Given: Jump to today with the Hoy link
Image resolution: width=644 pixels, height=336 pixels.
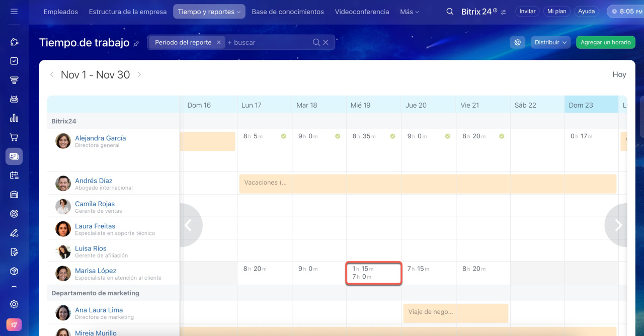Looking at the screenshot, I should (619, 74).
